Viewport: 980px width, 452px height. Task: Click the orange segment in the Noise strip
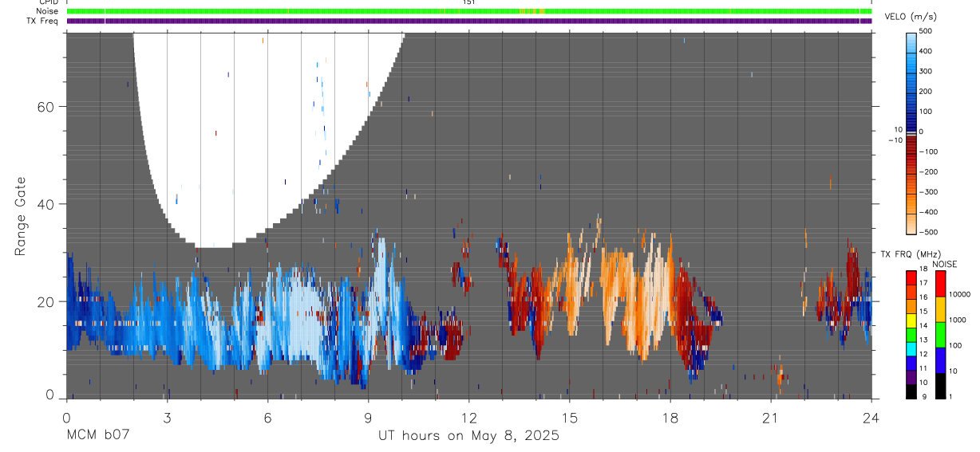pos(531,11)
